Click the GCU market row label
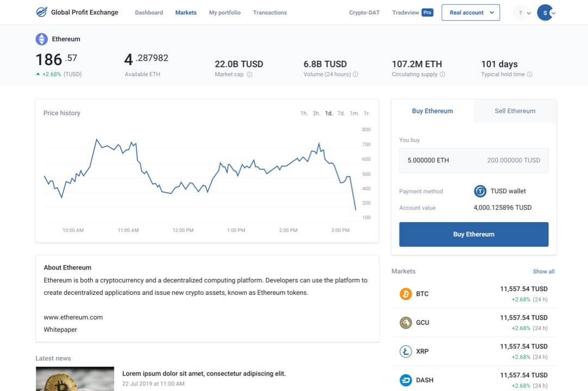The image size is (588, 391). click(x=423, y=323)
